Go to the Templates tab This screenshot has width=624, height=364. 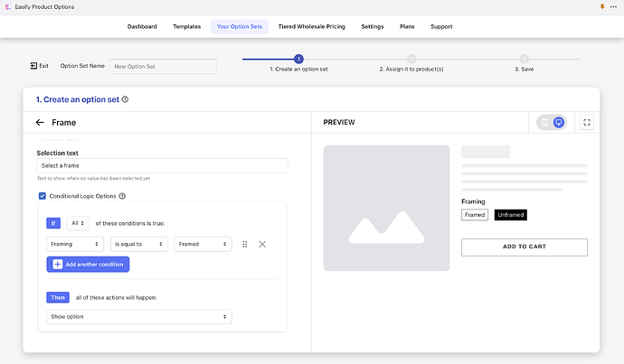[x=187, y=27]
